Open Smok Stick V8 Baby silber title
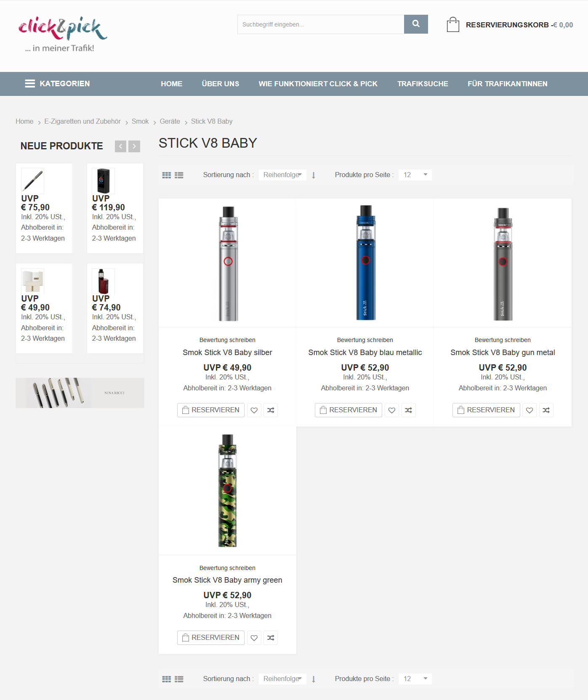588x700 pixels. tap(227, 353)
